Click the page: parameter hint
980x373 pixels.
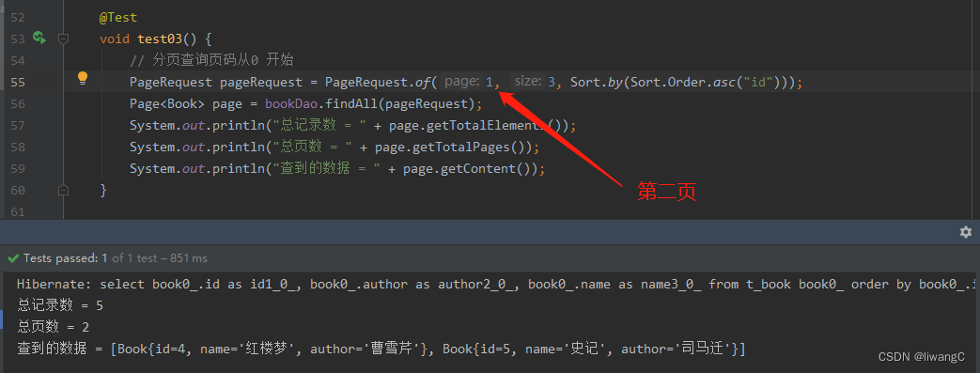point(462,81)
